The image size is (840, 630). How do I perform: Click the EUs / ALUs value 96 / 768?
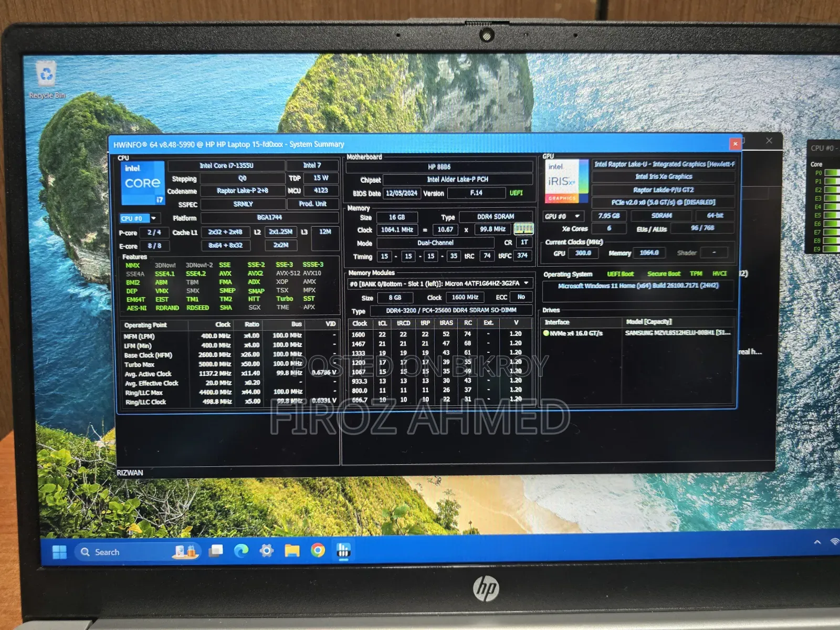702,228
